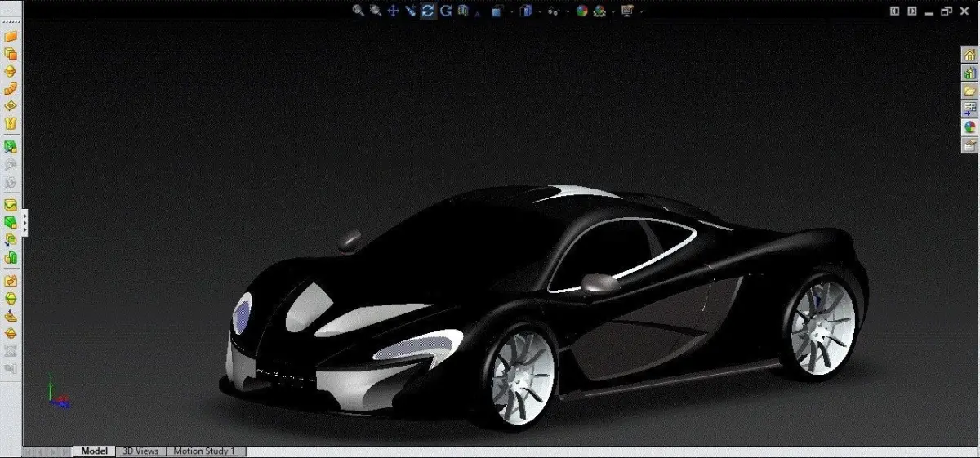Click the last-tab scroll arrow at bottom

coord(65,451)
